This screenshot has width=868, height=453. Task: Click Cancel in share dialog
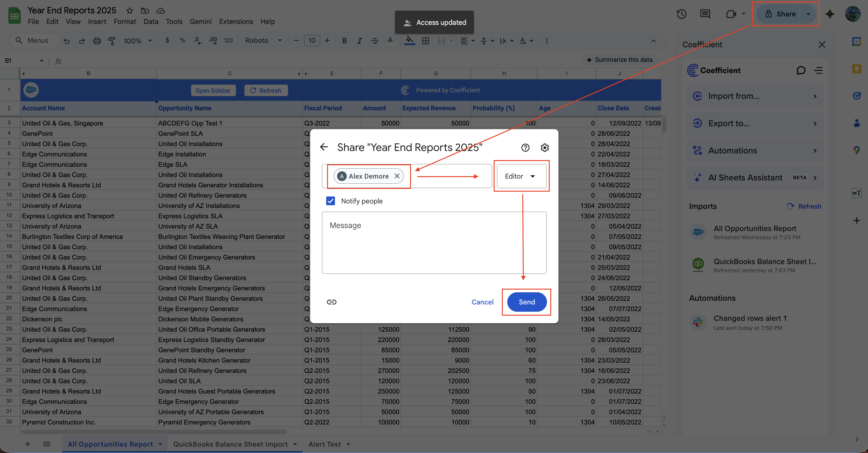point(482,302)
